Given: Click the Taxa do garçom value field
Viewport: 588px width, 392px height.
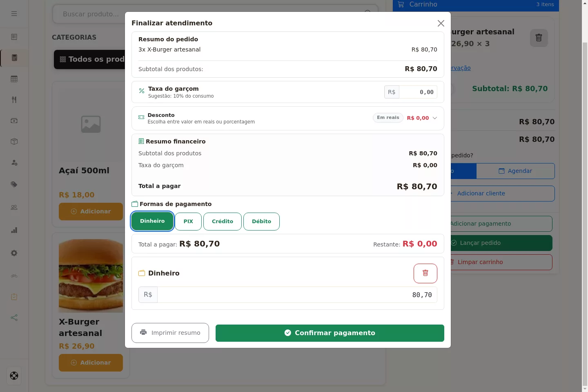Looking at the screenshot, I should coord(418,92).
